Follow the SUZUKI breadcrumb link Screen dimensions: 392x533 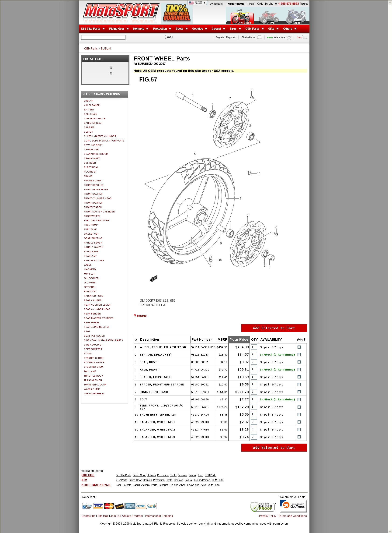(106, 49)
